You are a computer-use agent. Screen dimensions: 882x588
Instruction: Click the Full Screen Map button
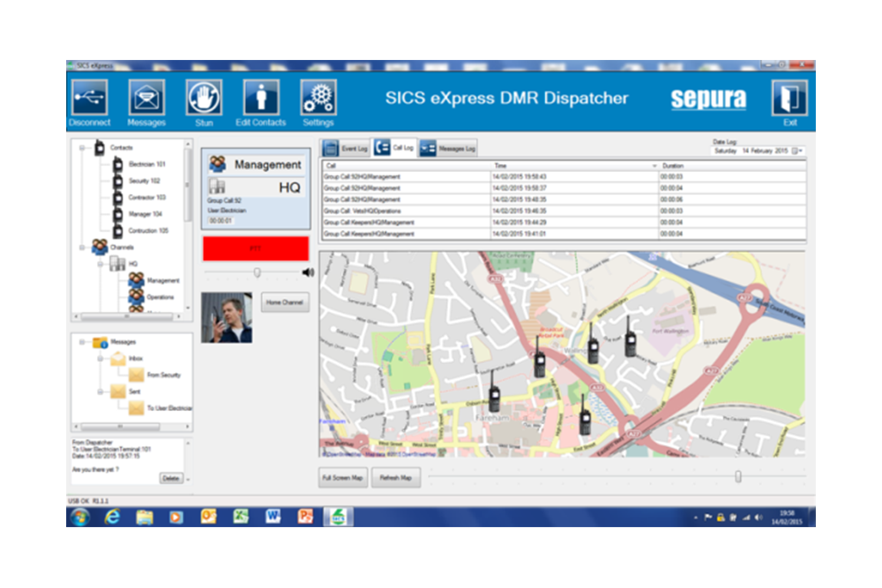pyautogui.click(x=342, y=478)
